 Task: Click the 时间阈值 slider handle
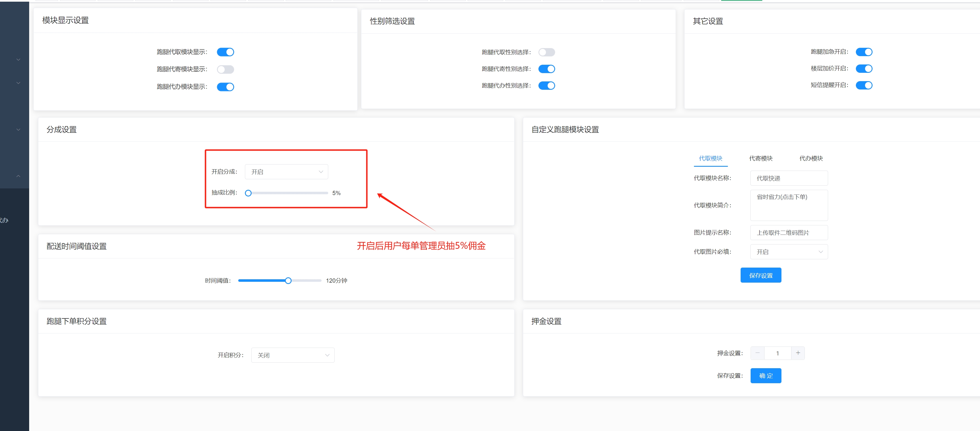pyautogui.click(x=288, y=281)
